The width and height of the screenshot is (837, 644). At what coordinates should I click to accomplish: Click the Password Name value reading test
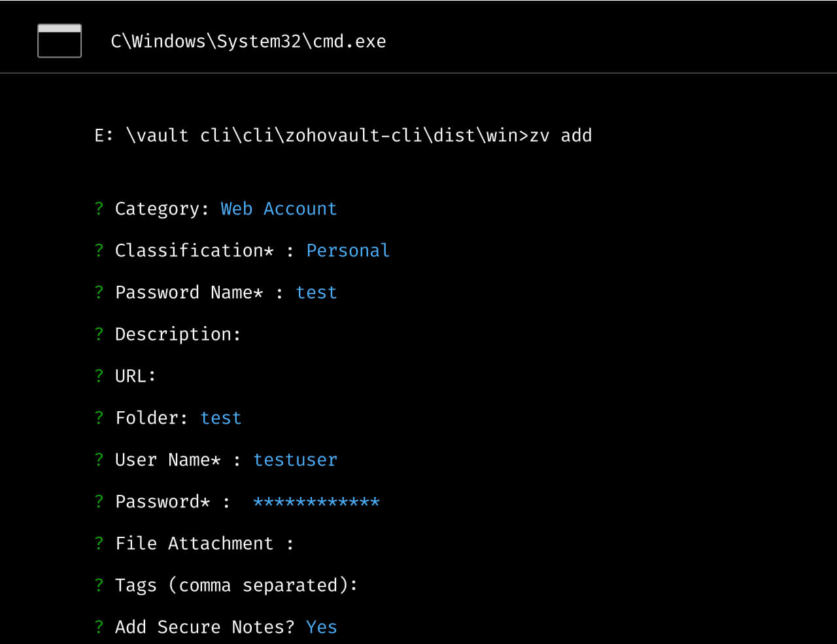pos(316,292)
